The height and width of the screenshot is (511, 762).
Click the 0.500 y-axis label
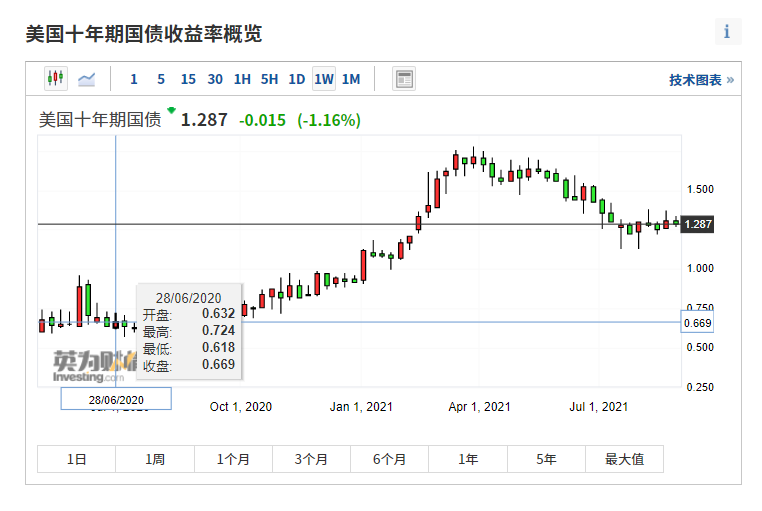[700, 347]
